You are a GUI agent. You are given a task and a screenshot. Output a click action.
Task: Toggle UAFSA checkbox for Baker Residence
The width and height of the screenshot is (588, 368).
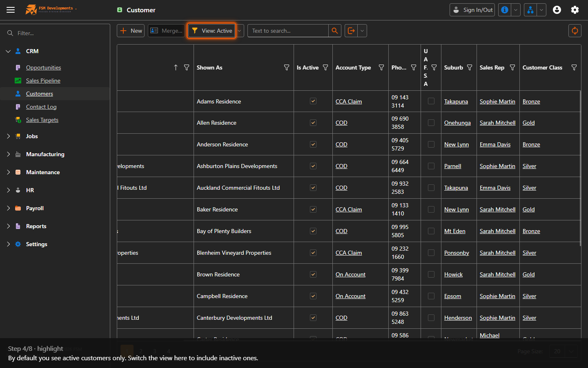[x=431, y=209]
